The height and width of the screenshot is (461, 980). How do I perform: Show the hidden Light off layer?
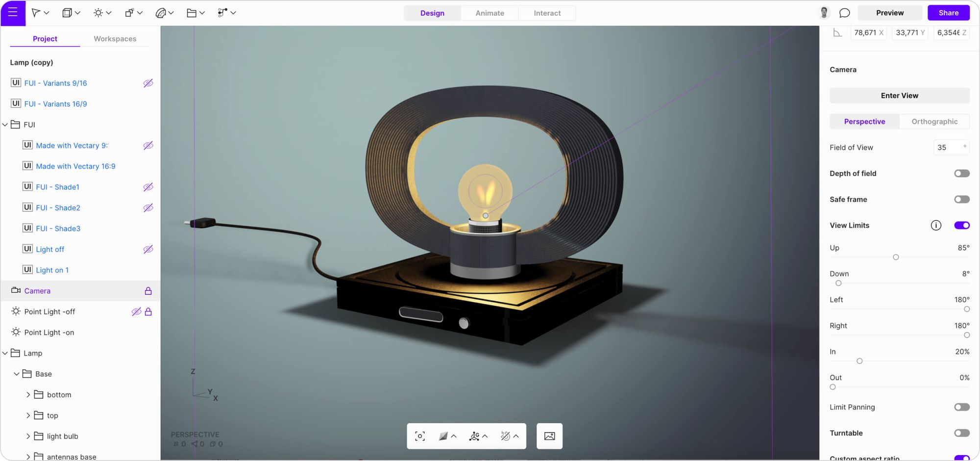[148, 249]
